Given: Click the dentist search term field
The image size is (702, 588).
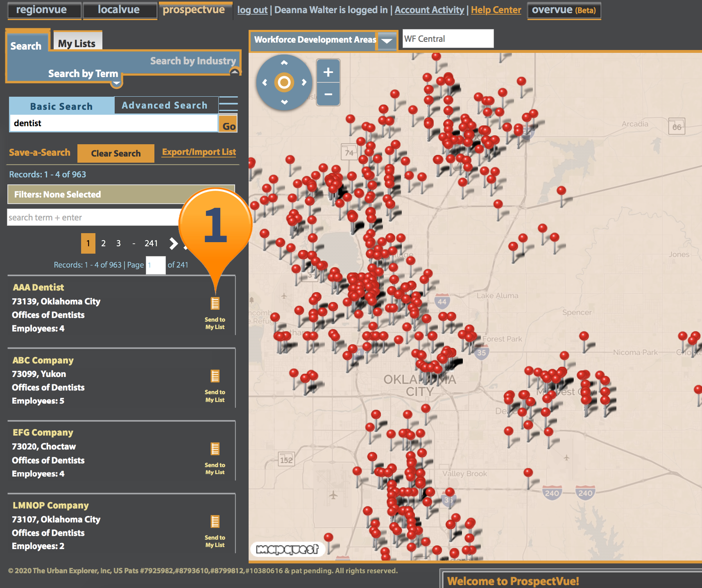Looking at the screenshot, I should [x=113, y=123].
